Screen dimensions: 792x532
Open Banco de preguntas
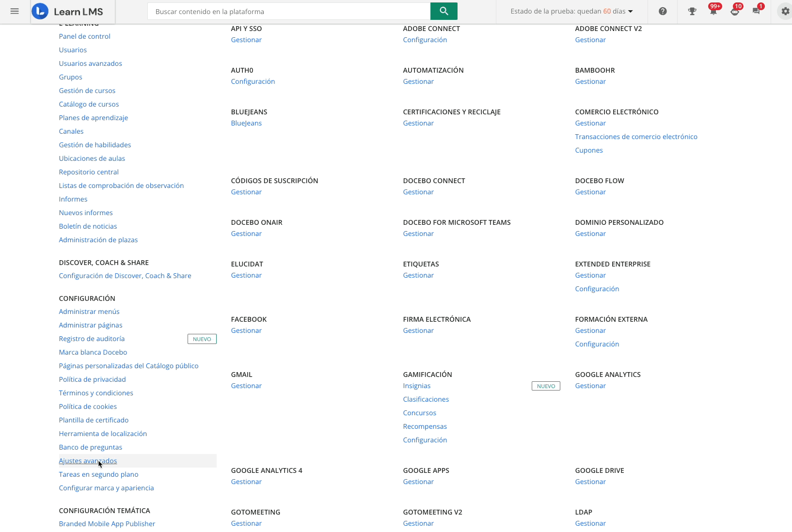pos(91,447)
